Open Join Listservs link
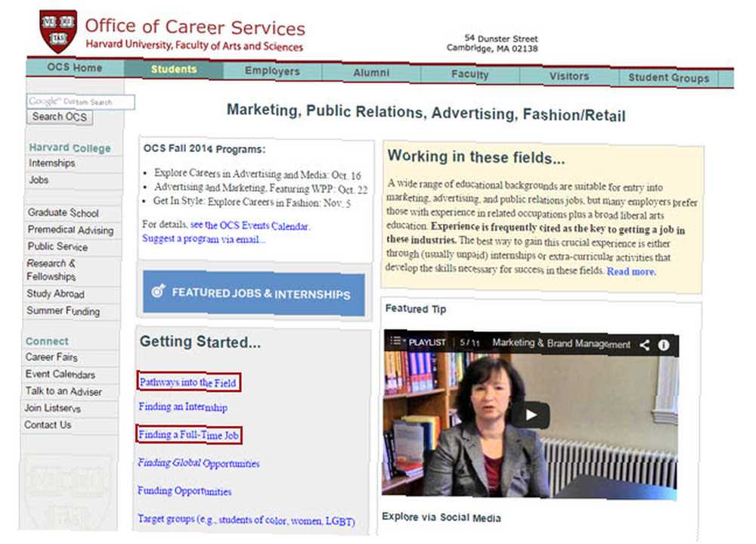 pos(53,408)
